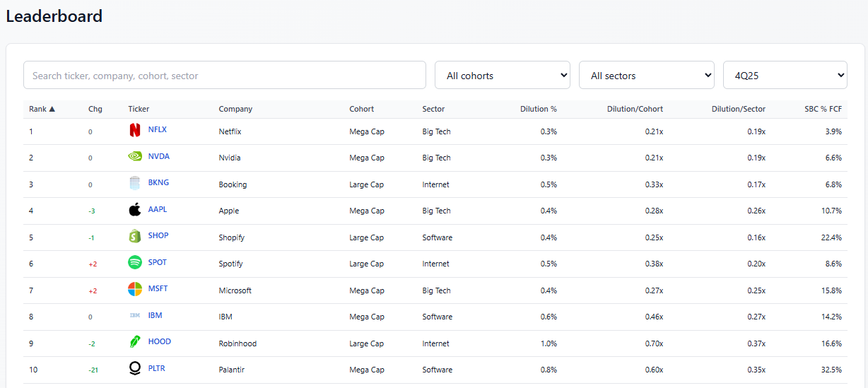This screenshot has width=868, height=388.
Task: Open the All cohorts dropdown
Action: coord(503,75)
